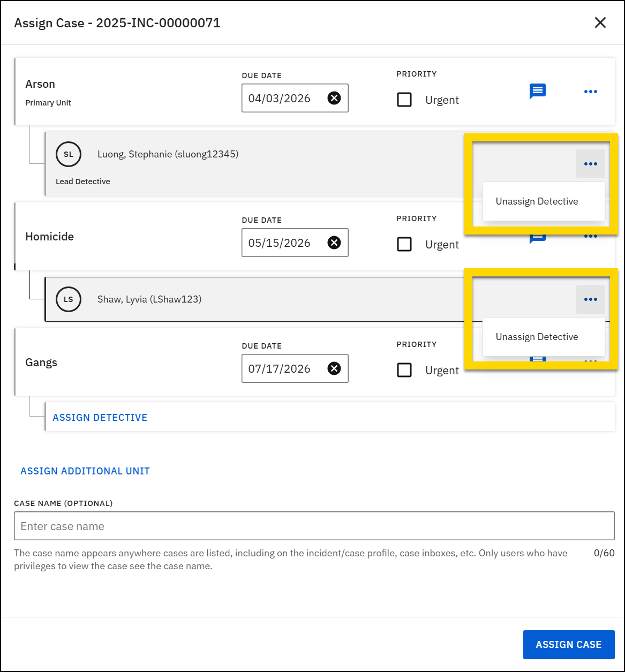Enable Urgent checkbox for Gangs
Screen dimensions: 625x672
tap(404, 371)
